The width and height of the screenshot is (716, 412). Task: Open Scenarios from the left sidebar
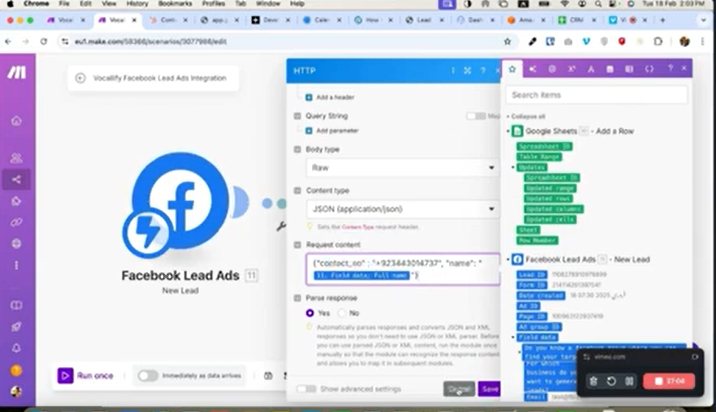coord(16,180)
